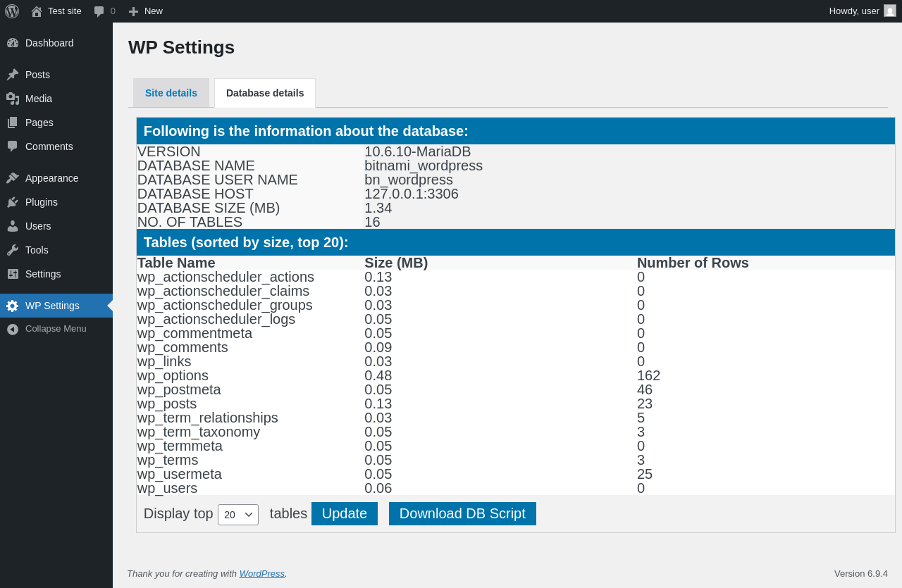Open the Media library icon

pyautogui.click(x=13, y=99)
